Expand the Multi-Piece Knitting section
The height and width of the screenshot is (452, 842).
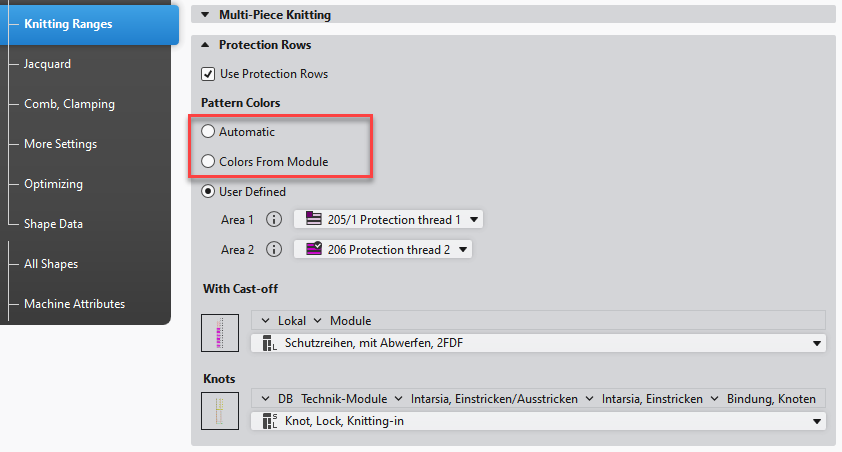point(206,15)
